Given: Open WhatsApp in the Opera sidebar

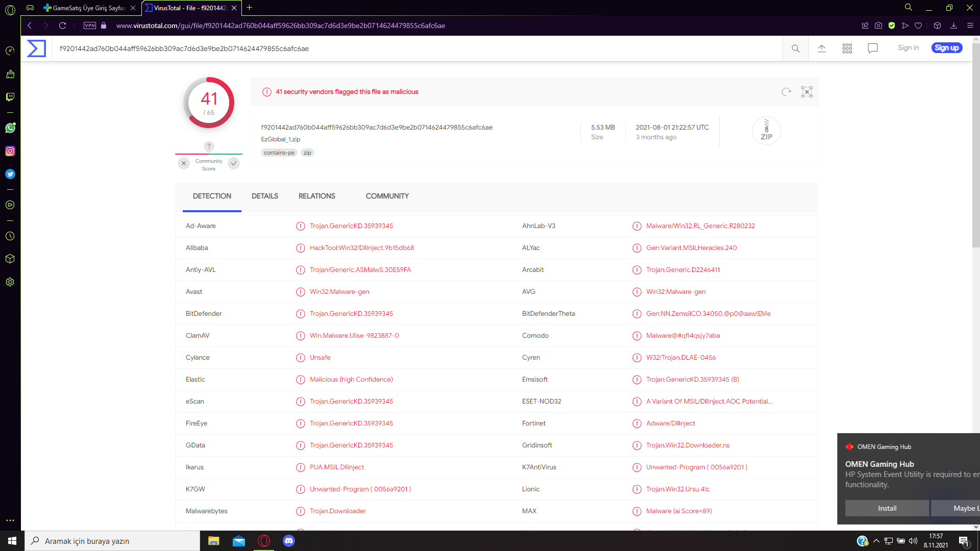Looking at the screenshot, I should [10, 128].
